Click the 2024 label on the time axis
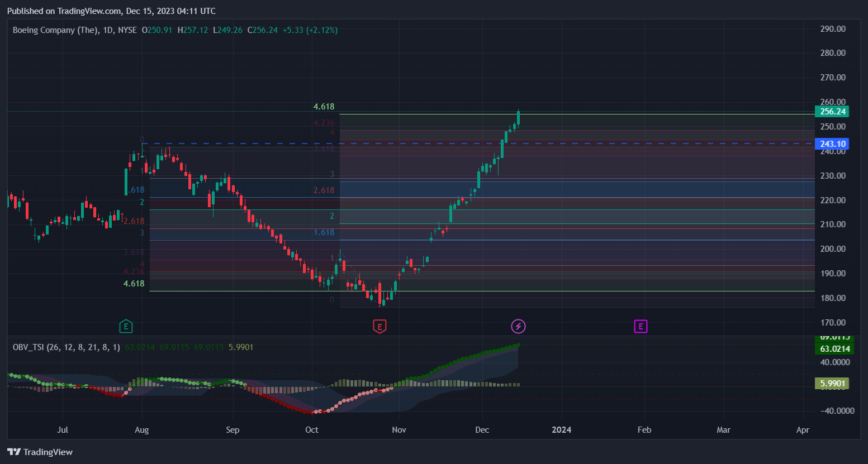The width and height of the screenshot is (868, 464). pyautogui.click(x=562, y=430)
